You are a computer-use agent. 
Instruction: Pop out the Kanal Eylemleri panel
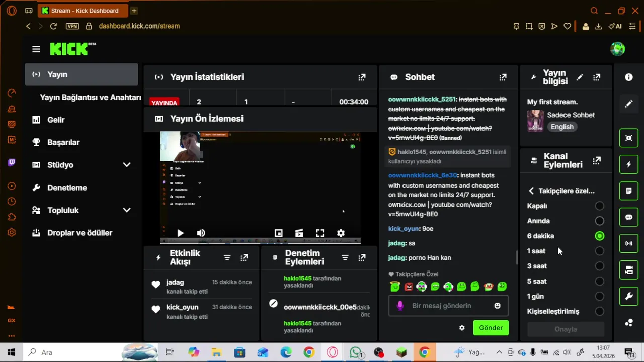point(597,160)
